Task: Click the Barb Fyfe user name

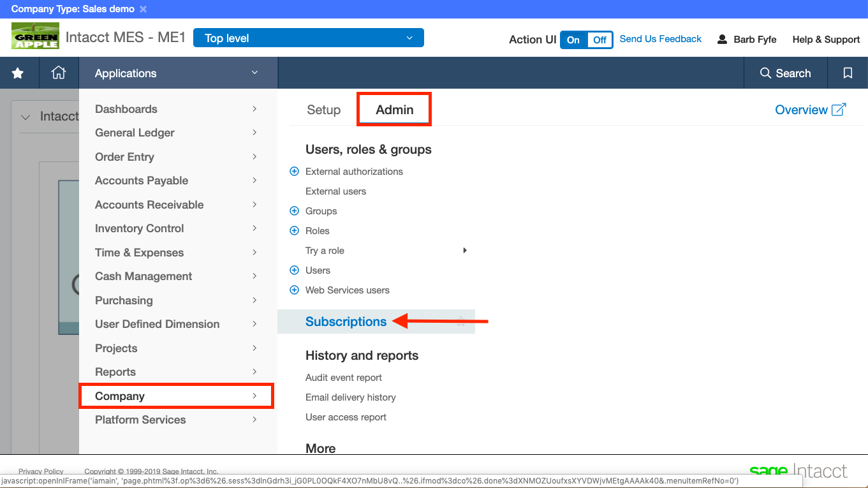Action: [x=755, y=40]
